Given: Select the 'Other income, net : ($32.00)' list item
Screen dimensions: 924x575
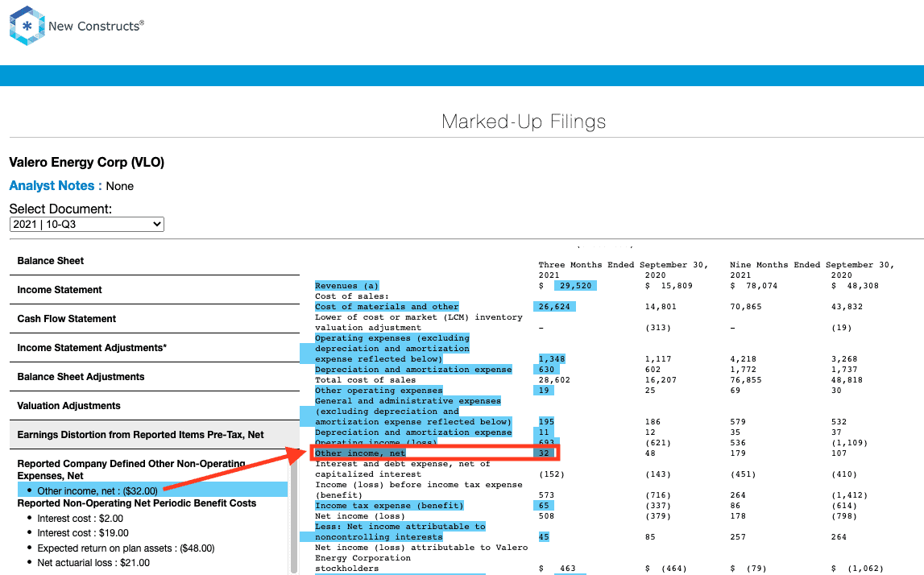Looking at the screenshot, I should coord(152,490).
